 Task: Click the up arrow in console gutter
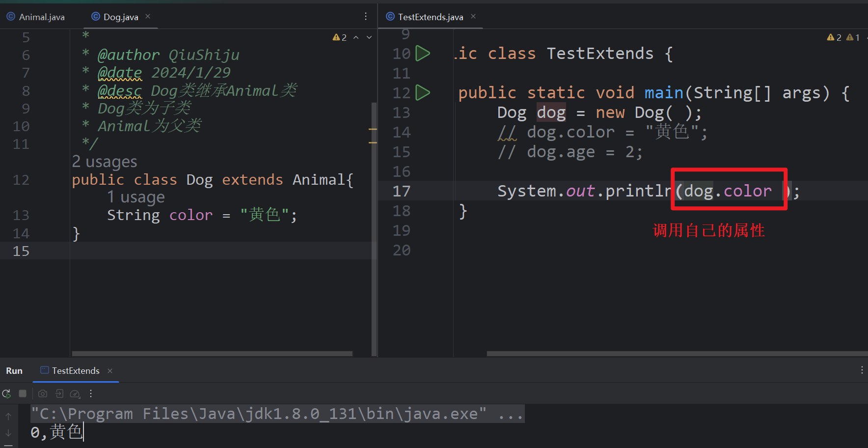point(8,416)
